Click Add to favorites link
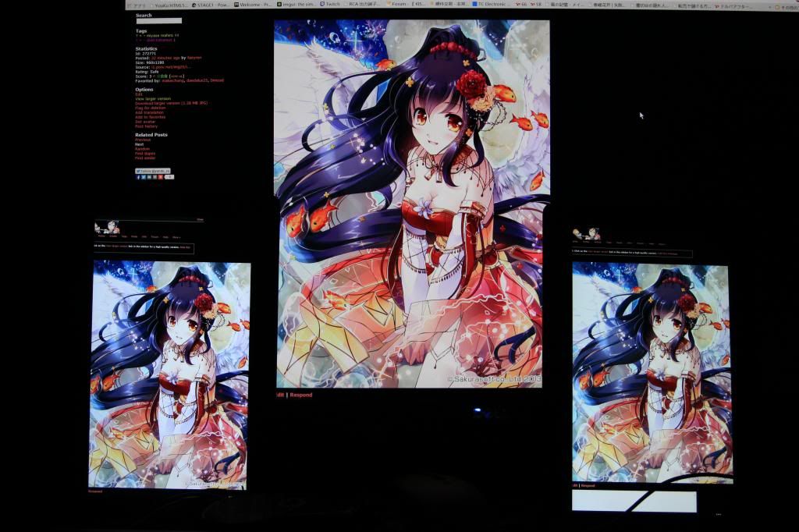Image resolution: width=799 pixels, height=532 pixels. pos(151,117)
